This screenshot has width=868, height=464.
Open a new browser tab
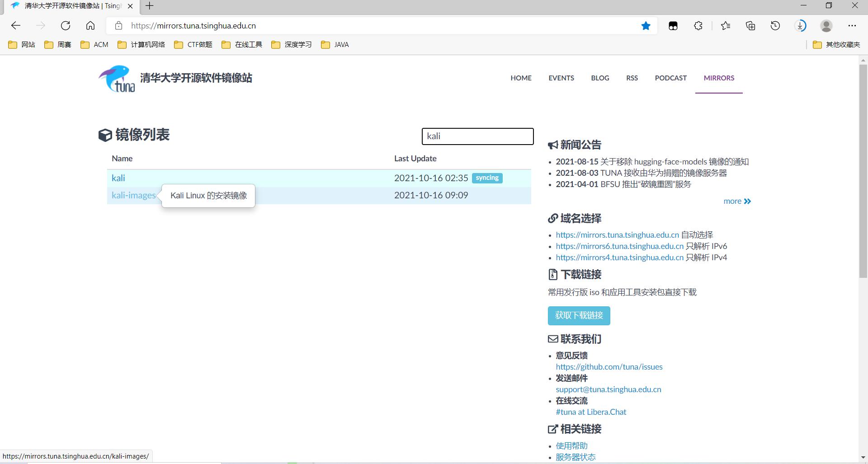(150, 6)
